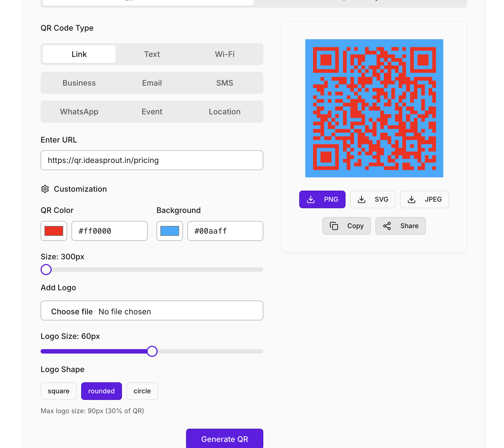Screen dimensions: 504x448
Task: Click the SVG download icon
Action: coord(362,199)
